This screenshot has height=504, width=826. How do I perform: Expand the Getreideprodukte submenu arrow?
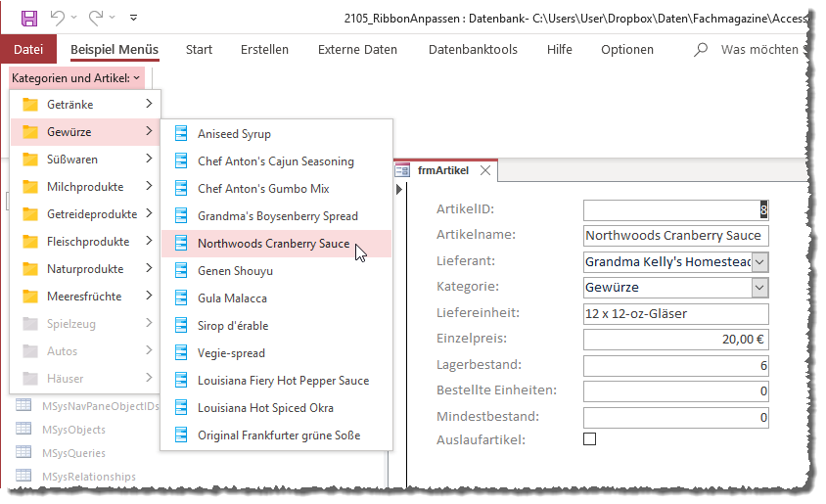(x=149, y=213)
